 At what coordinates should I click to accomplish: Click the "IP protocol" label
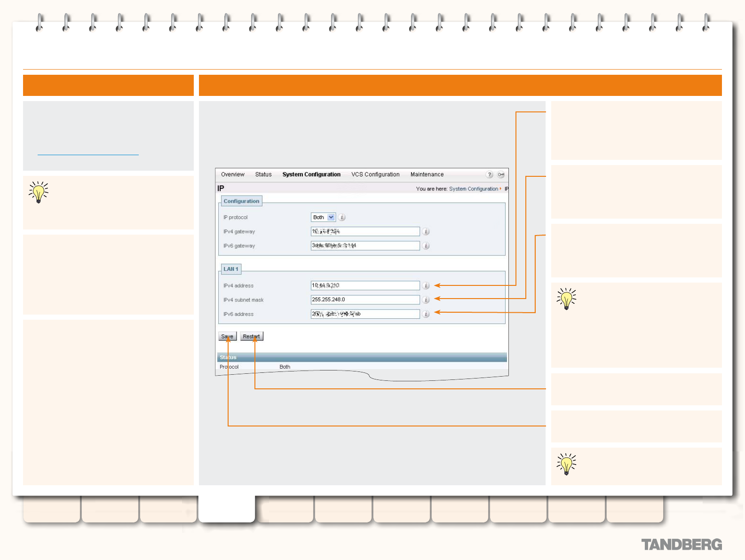click(235, 217)
